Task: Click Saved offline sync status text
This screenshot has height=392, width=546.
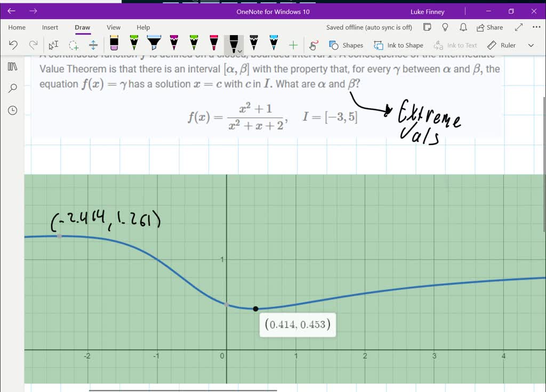Action: click(370, 27)
